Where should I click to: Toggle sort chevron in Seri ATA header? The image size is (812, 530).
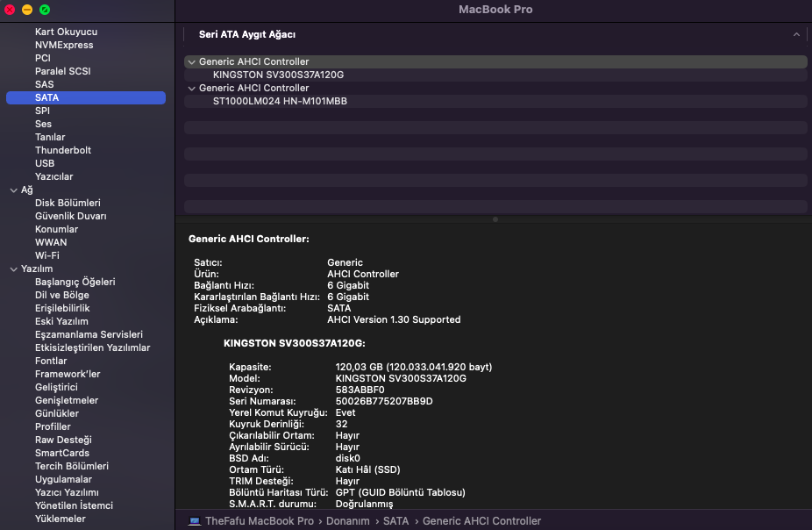coord(796,35)
